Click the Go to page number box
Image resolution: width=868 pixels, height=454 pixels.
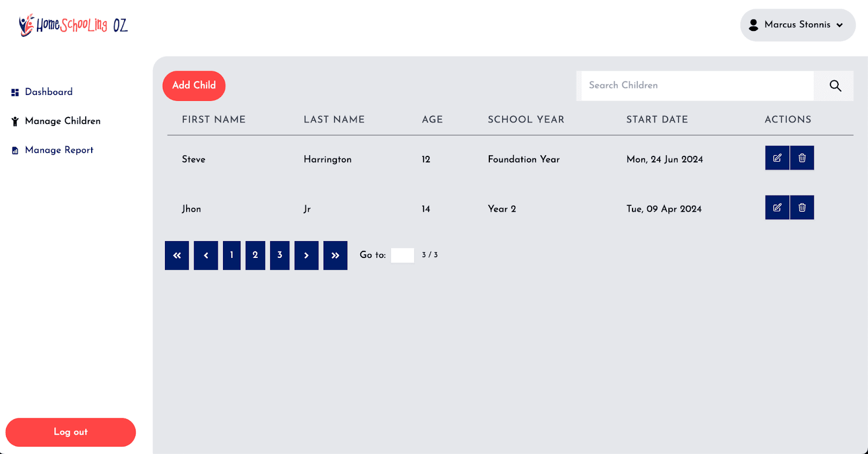tap(403, 255)
